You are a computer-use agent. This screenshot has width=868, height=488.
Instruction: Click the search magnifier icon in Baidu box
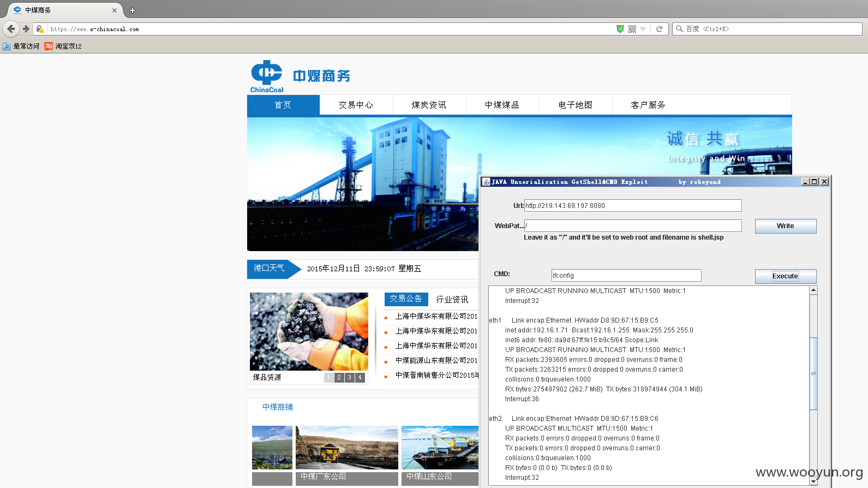point(679,29)
